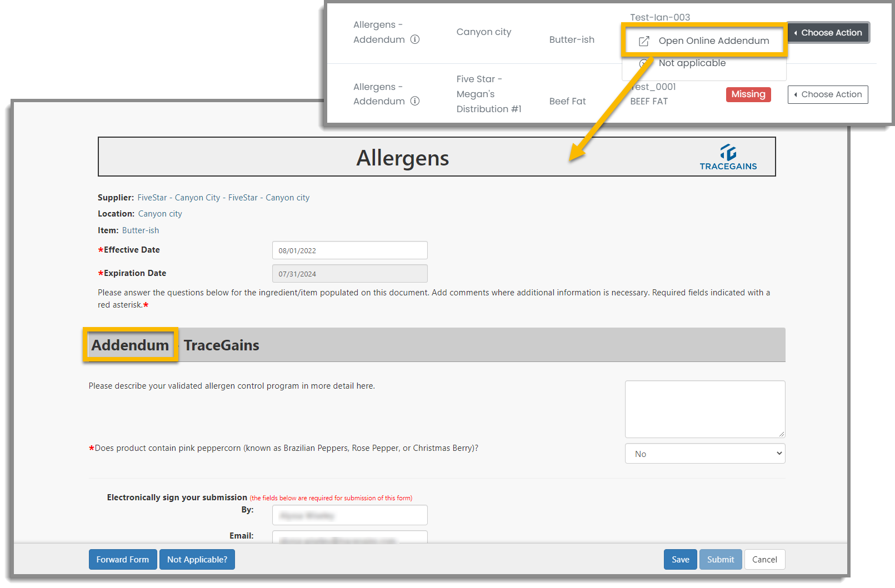Click the Butter-ish cell in the table

[x=572, y=40]
